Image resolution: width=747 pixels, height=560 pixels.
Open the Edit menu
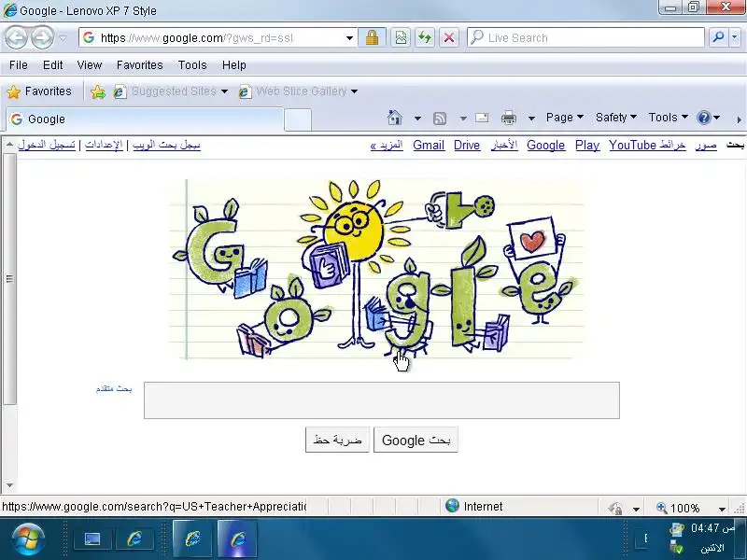click(x=52, y=65)
